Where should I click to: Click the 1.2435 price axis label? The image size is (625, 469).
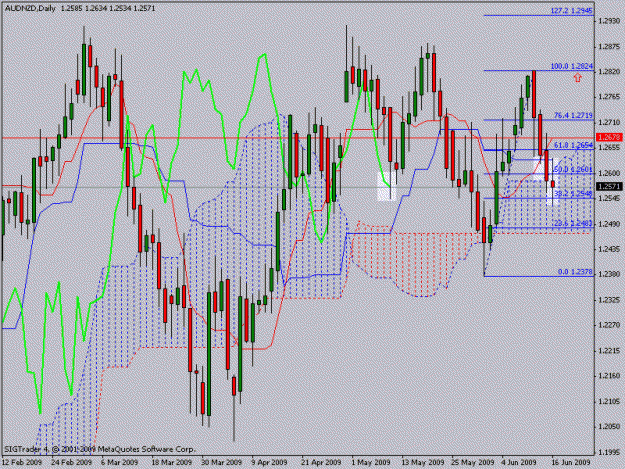coord(609,249)
